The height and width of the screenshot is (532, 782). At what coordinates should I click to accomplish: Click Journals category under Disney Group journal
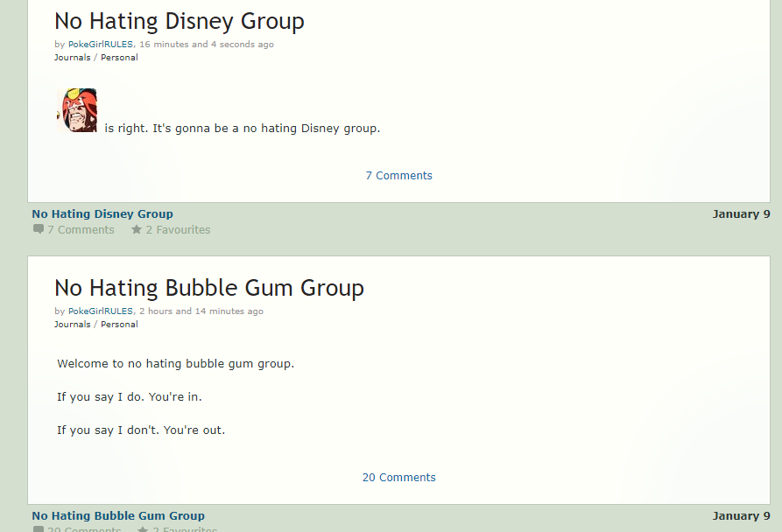click(73, 57)
